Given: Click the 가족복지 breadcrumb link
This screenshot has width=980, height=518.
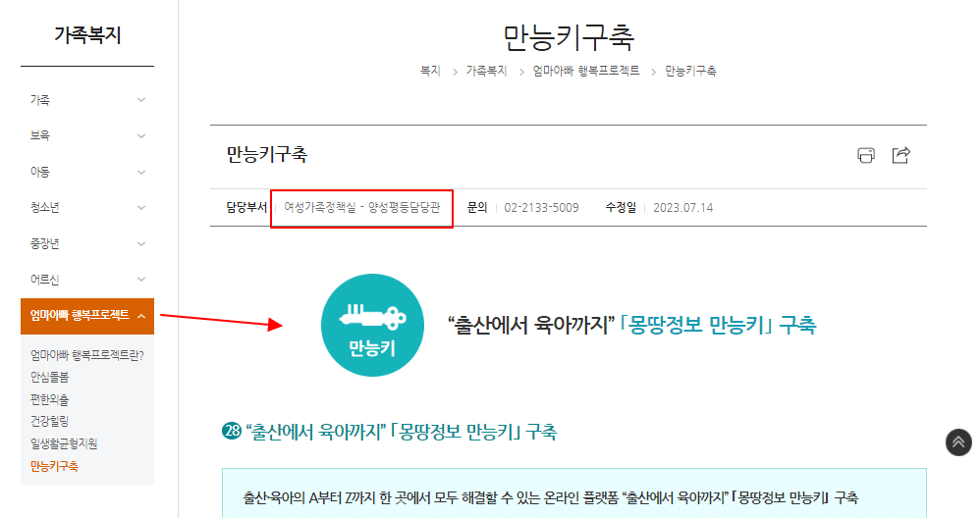Looking at the screenshot, I should click(x=486, y=72).
